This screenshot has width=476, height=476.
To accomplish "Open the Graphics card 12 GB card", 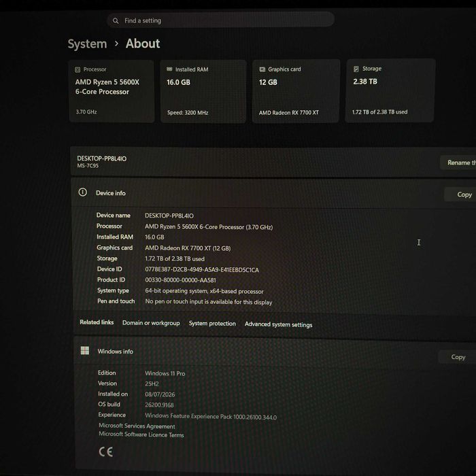I will 296,91.
